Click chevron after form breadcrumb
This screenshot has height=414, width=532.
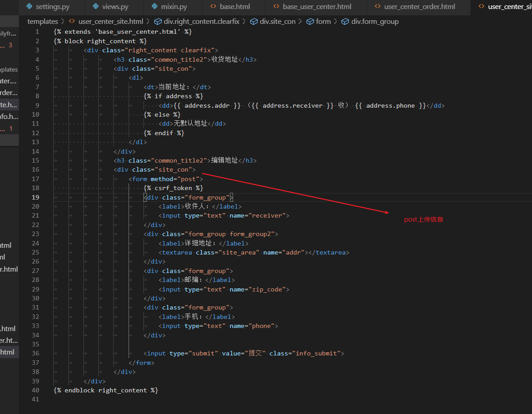pos(335,21)
